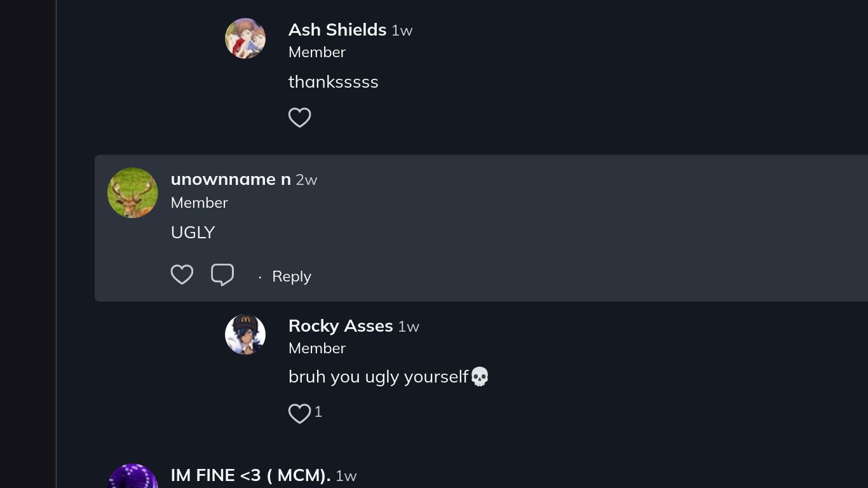Screen dimensions: 868x488
Task: Open the purple avatar of IM FINE <3
Action: (x=133, y=478)
